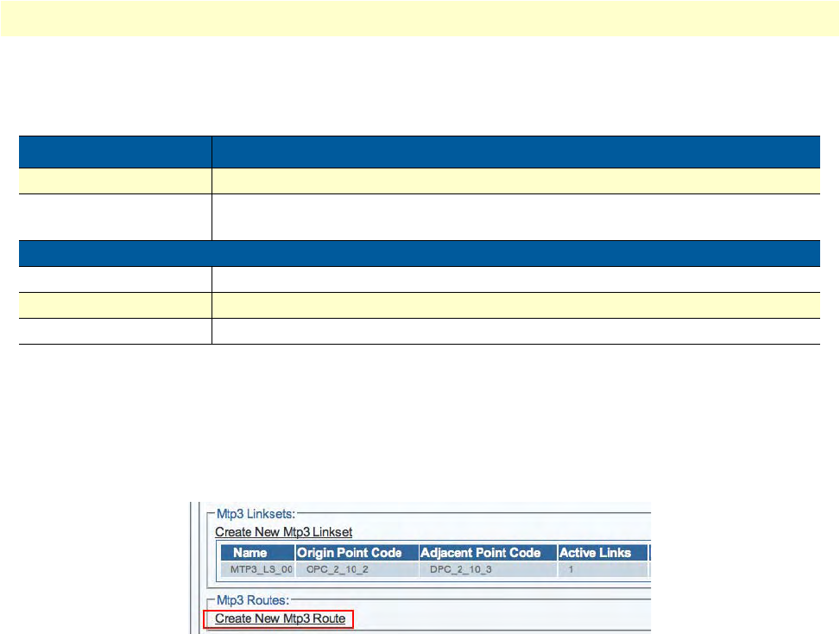The image size is (840, 634).
Task: Click the blue divider row in the table
Action: pyautogui.click(x=420, y=253)
